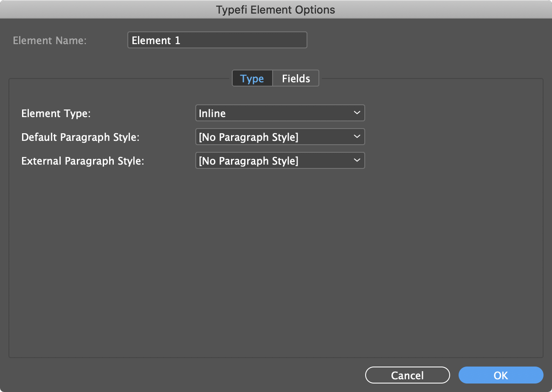The height and width of the screenshot is (392, 552).
Task: Cancel the Typefi Element Options dialog
Action: (x=407, y=375)
